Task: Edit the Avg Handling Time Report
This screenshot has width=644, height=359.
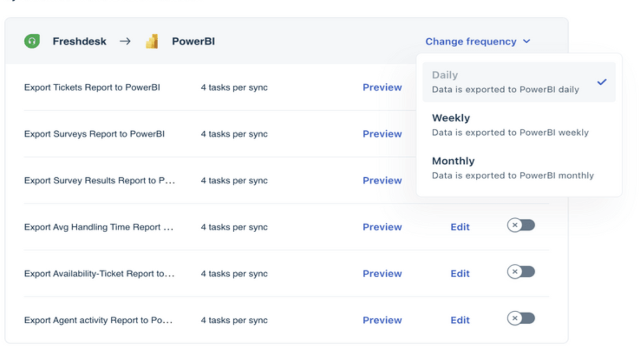Action: pyautogui.click(x=460, y=227)
